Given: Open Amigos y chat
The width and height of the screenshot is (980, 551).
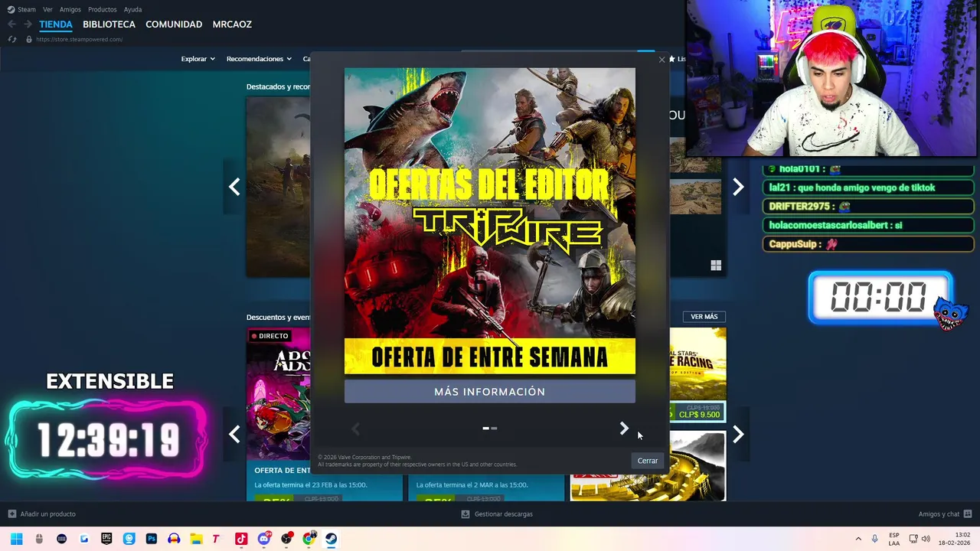Looking at the screenshot, I should 946,514.
